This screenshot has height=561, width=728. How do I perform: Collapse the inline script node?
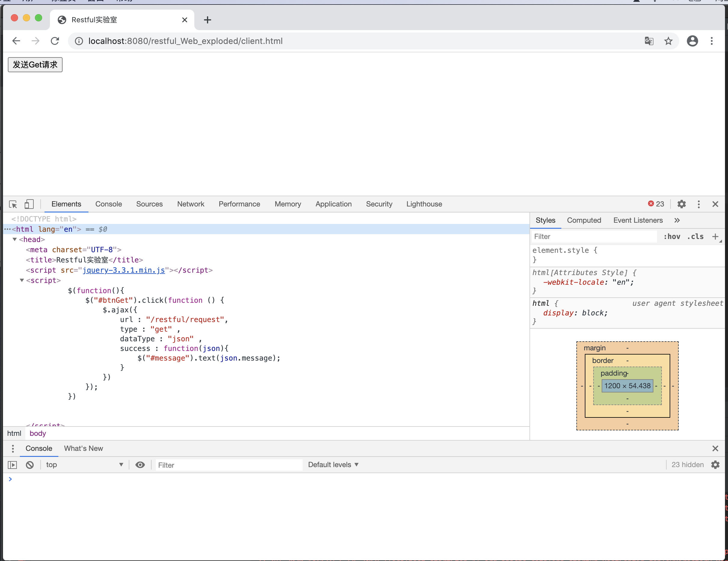point(22,280)
